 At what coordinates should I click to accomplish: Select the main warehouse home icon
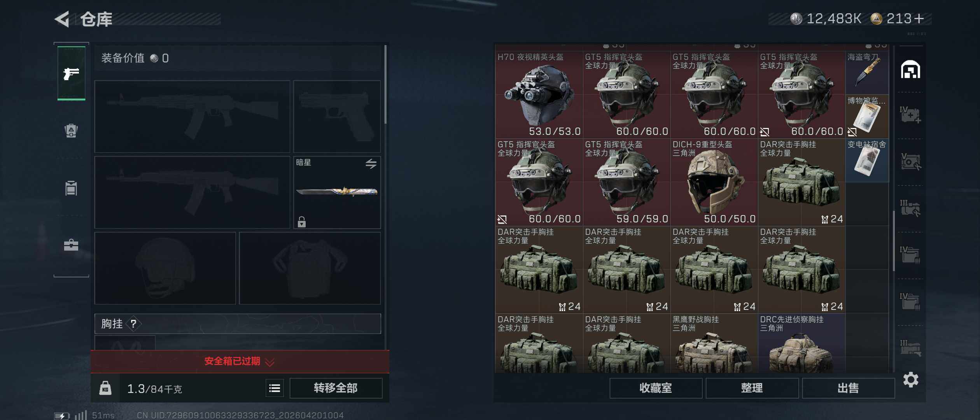tap(910, 70)
